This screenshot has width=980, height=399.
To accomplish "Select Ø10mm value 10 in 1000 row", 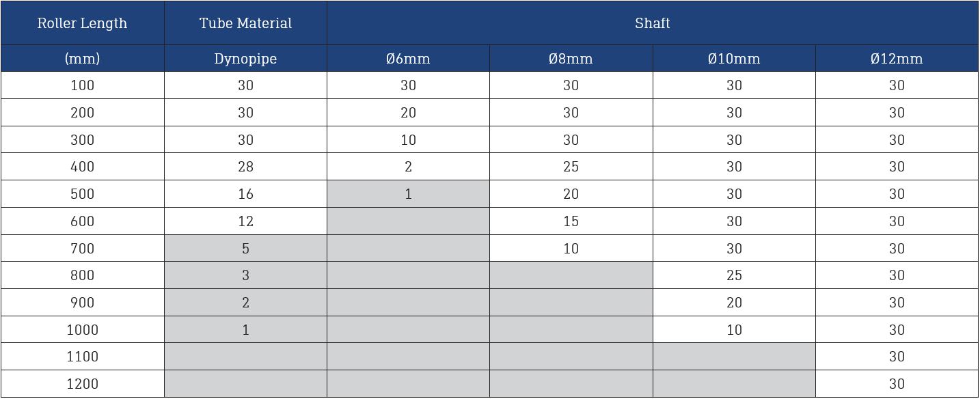I will click(x=734, y=330).
